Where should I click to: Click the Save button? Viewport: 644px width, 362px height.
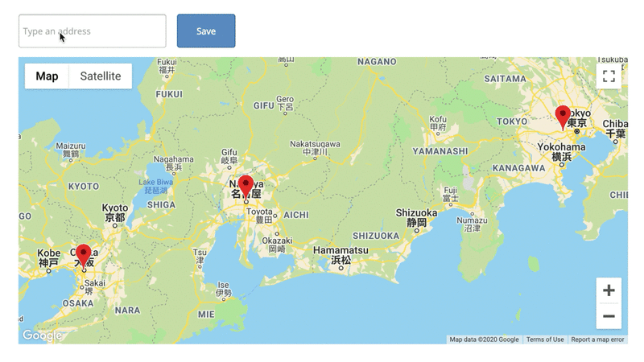206,31
